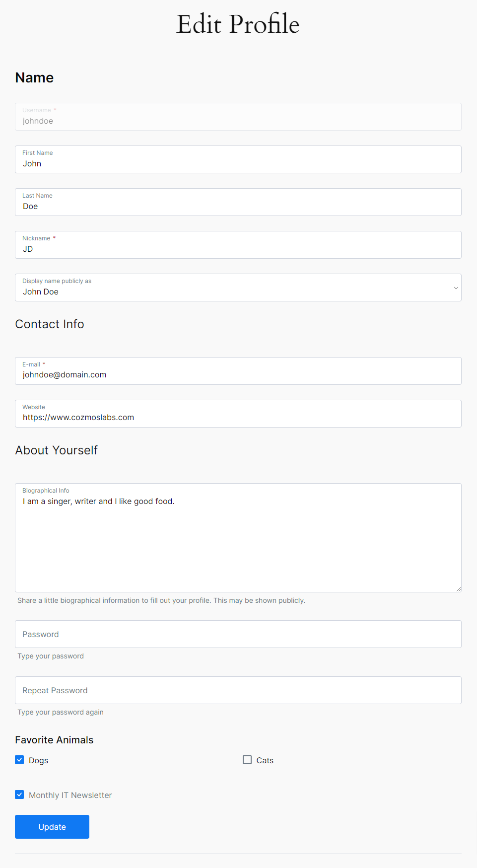Click the 'Monthly IT Newsletter' label text
477x868 pixels.
pos(70,795)
